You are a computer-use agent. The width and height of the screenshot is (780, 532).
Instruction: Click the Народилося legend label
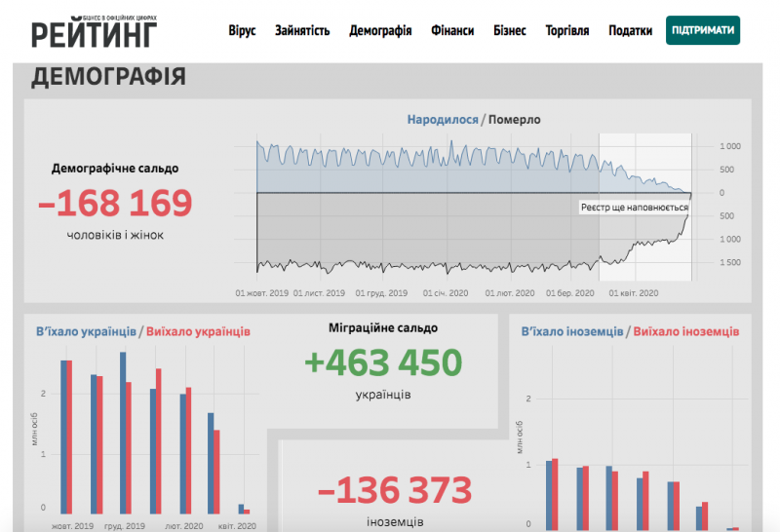tap(444, 120)
